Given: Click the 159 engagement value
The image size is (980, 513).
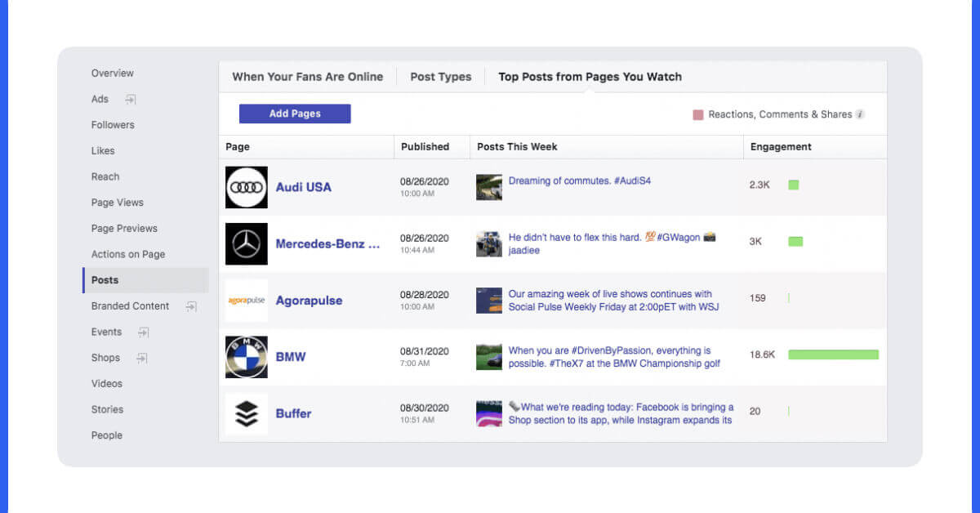Looking at the screenshot, I should (758, 298).
